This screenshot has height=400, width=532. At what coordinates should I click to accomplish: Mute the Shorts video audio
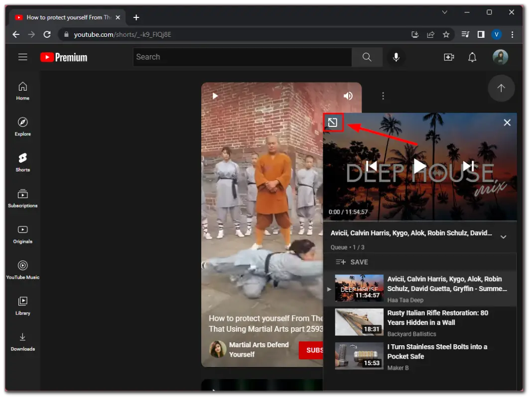click(348, 96)
